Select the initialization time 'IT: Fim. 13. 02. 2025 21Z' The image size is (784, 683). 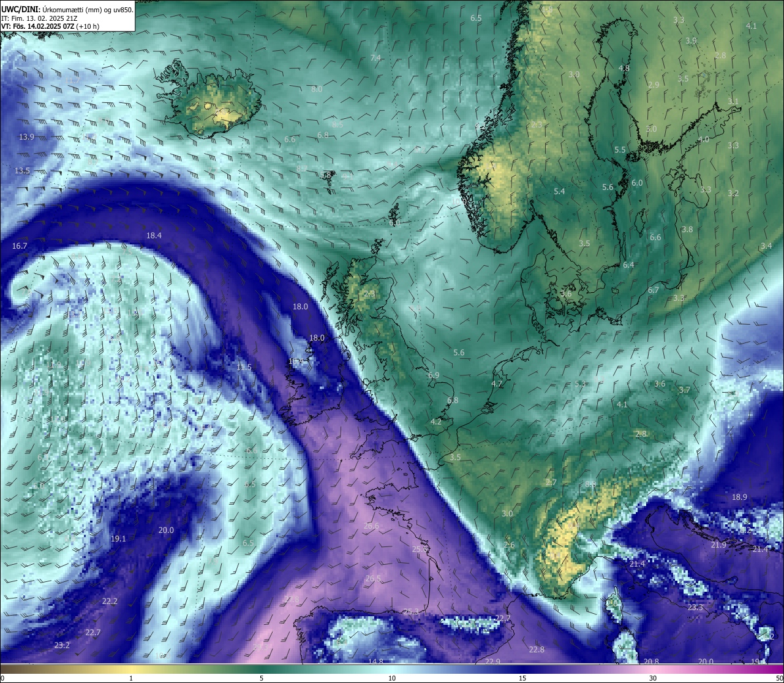click(39, 18)
